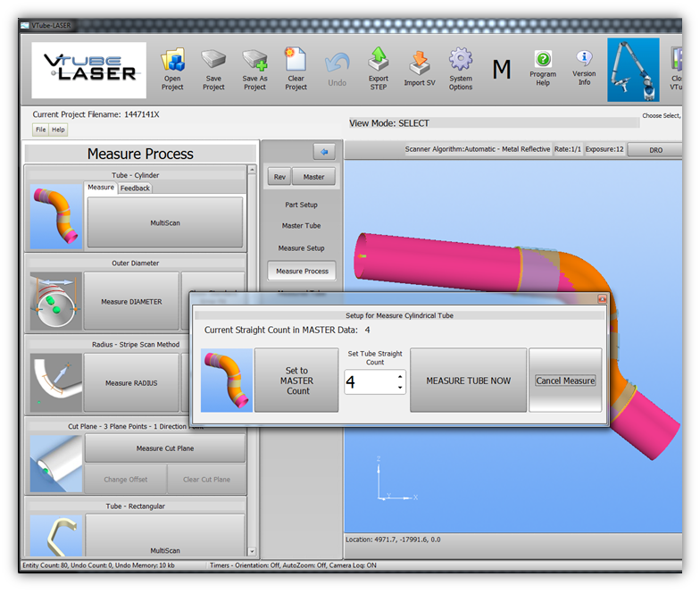700x594 pixels.
Task: Open the File menu
Action: 41,130
